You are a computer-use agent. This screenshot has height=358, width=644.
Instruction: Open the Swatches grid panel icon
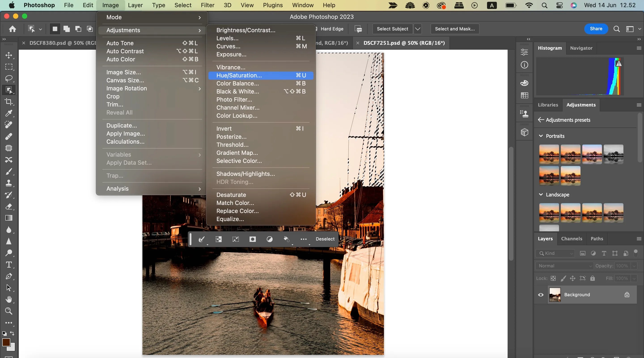524,95
